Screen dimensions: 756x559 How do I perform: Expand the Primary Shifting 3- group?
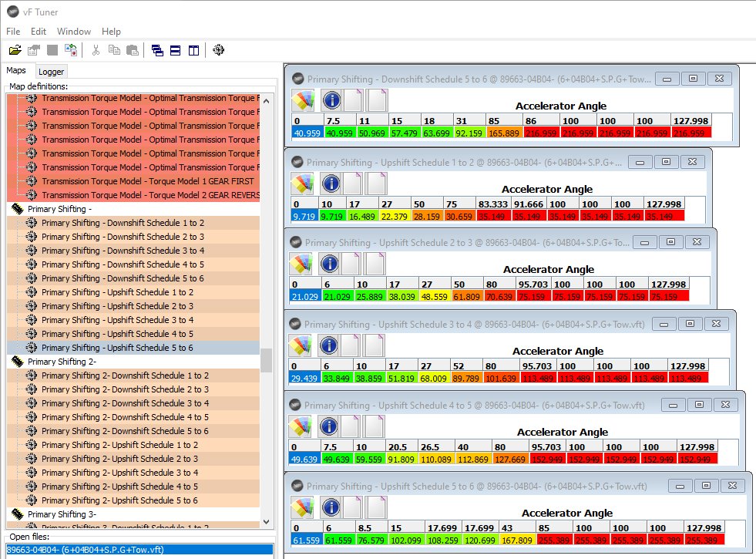click(18, 514)
